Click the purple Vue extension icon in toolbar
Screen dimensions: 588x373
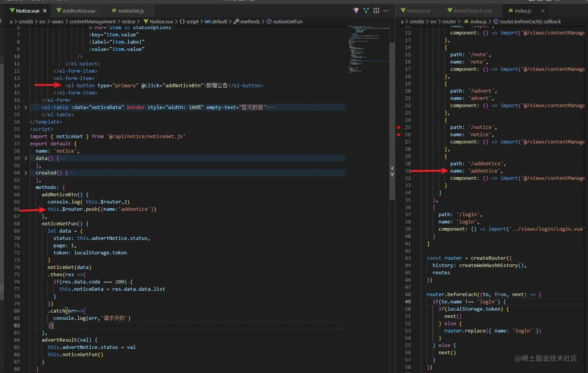356,11
